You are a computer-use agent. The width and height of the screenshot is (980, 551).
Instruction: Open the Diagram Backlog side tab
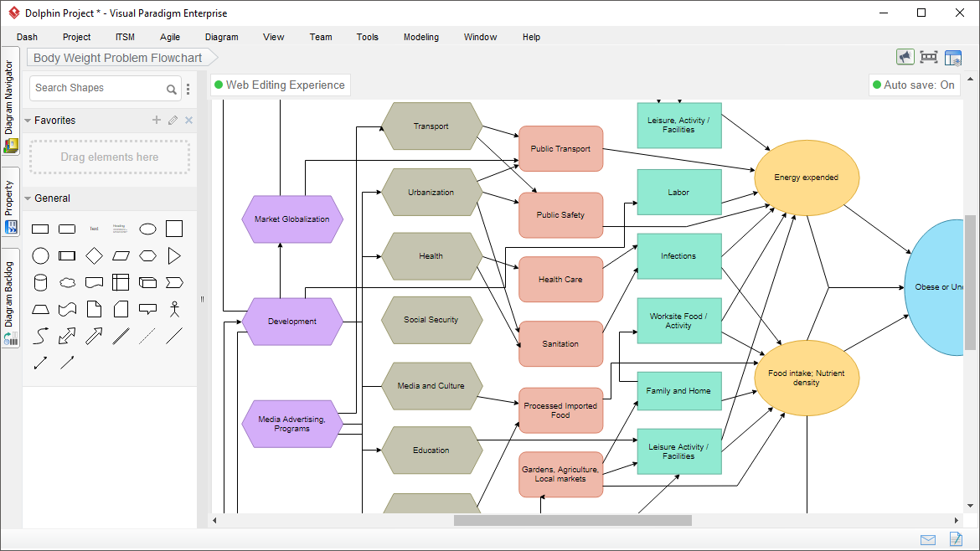coord(10,298)
